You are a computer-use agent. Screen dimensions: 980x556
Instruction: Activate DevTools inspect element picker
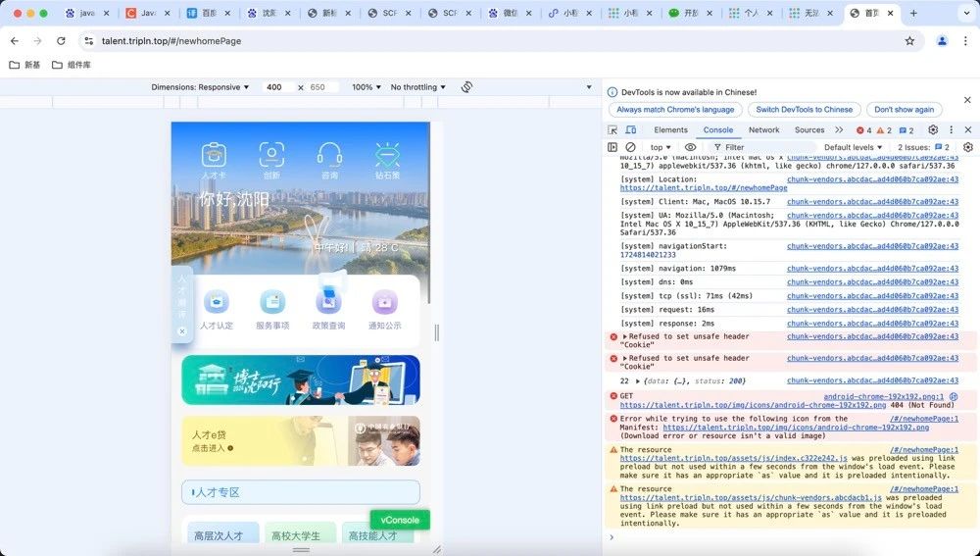(x=612, y=130)
